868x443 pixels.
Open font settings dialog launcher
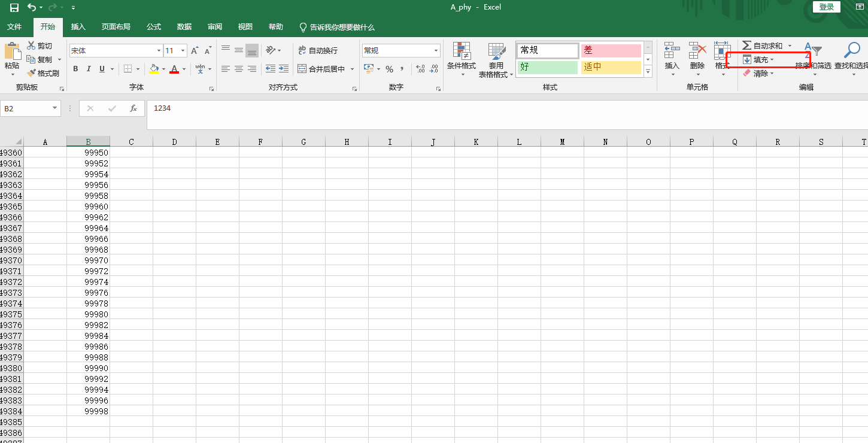click(211, 89)
